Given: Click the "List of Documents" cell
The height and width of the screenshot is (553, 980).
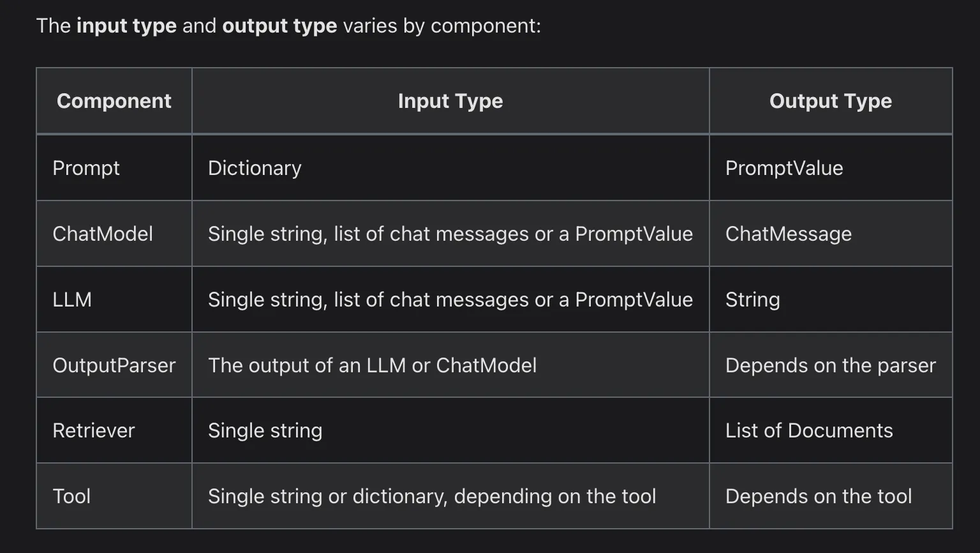Looking at the screenshot, I should (x=808, y=430).
